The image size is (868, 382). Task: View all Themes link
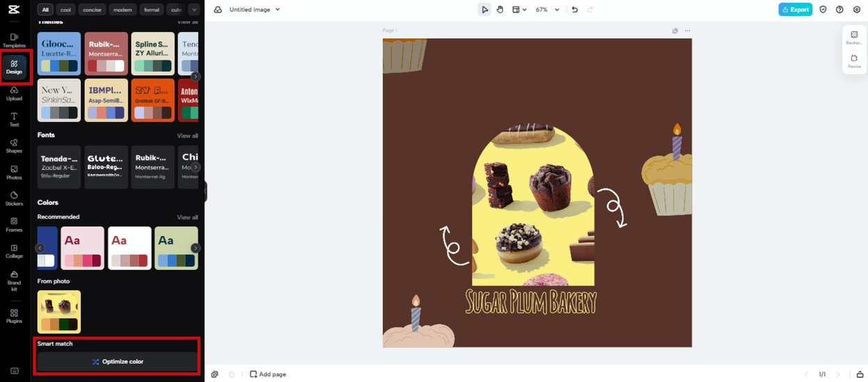[187, 22]
